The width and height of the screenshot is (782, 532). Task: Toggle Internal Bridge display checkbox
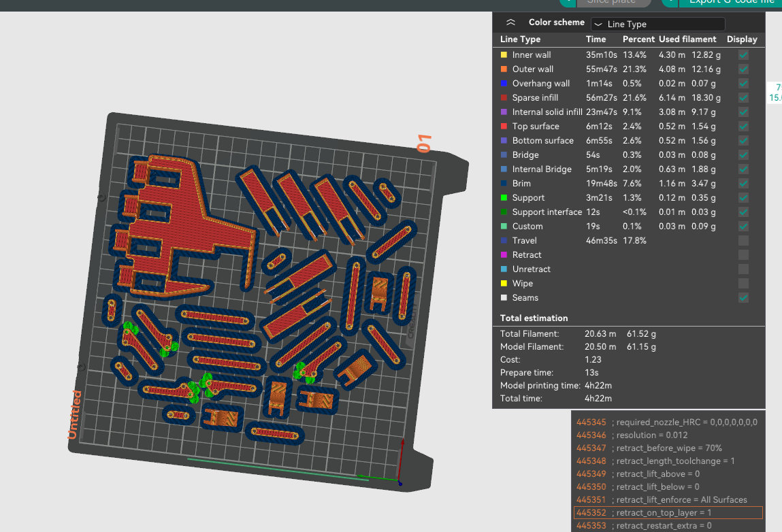(743, 169)
